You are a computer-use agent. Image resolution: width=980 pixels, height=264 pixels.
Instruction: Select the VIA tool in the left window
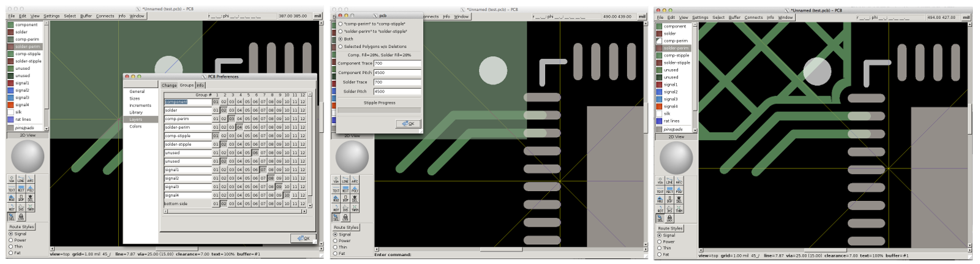[12, 179]
